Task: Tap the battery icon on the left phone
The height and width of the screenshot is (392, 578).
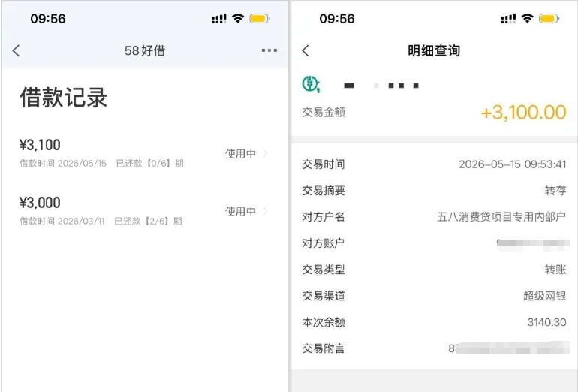Action: [x=260, y=18]
